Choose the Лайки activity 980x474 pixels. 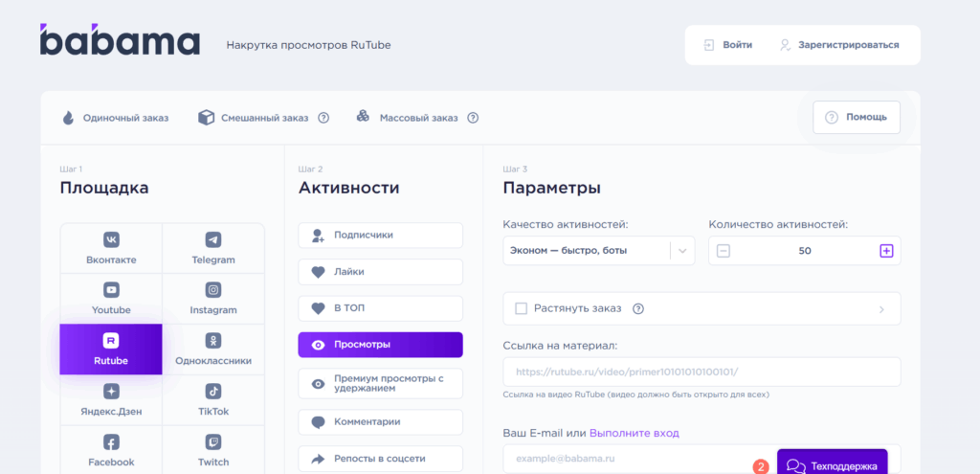coord(381,272)
